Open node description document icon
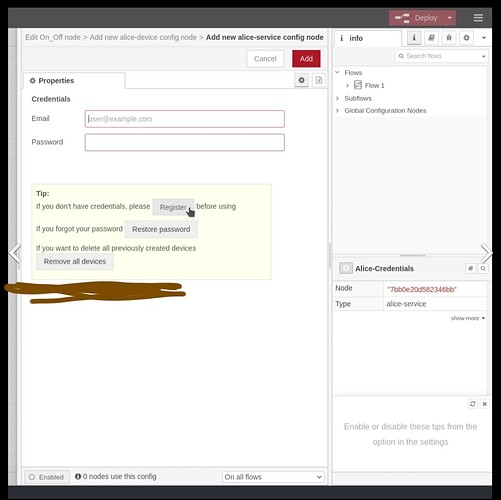 coord(319,80)
